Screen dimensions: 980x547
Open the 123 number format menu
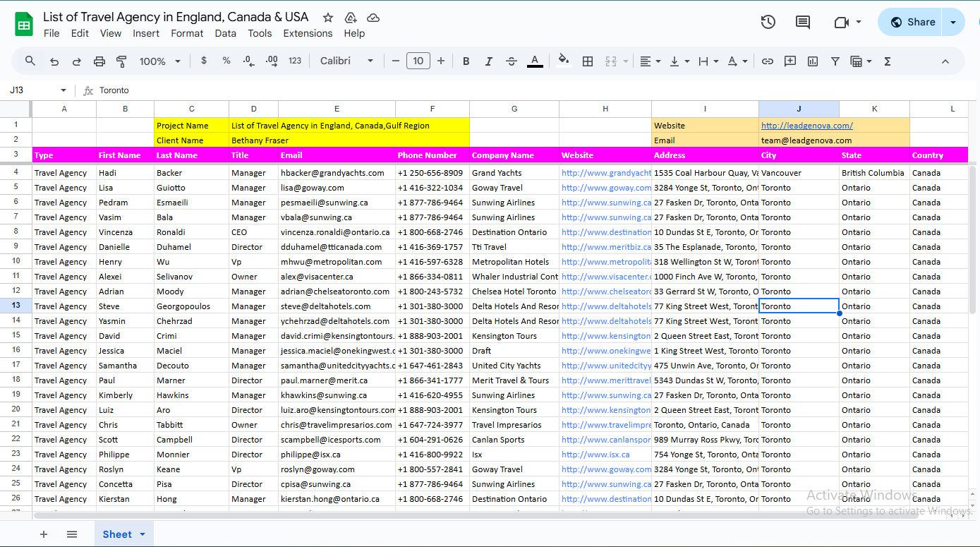tap(295, 61)
